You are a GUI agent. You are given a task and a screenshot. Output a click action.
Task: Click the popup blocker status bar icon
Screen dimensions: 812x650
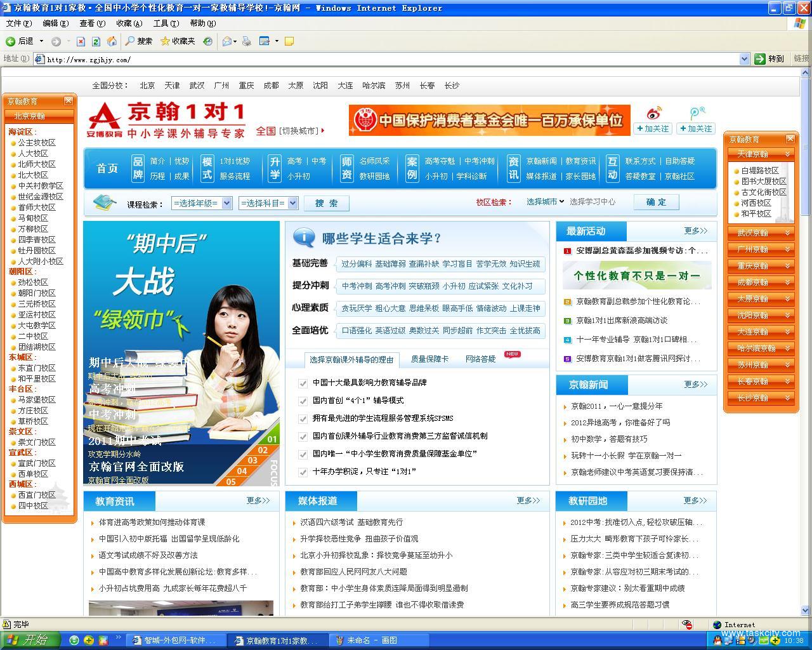(687, 625)
